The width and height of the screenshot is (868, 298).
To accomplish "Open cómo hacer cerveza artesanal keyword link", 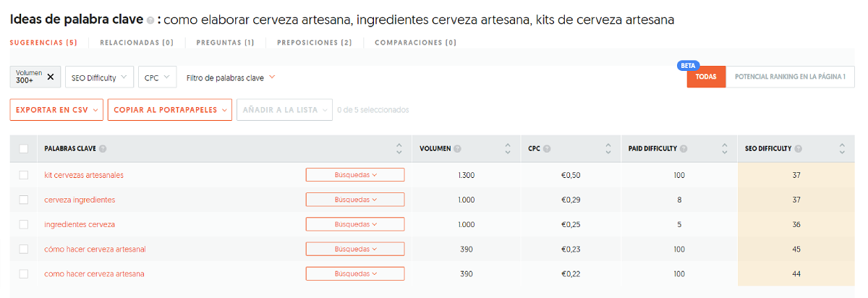I will [95, 249].
